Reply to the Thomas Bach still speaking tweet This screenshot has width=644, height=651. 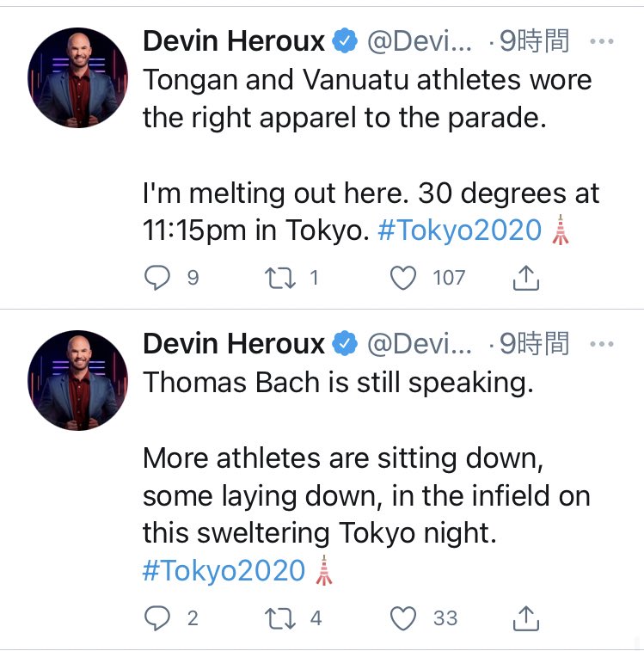pyautogui.click(x=157, y=617)
